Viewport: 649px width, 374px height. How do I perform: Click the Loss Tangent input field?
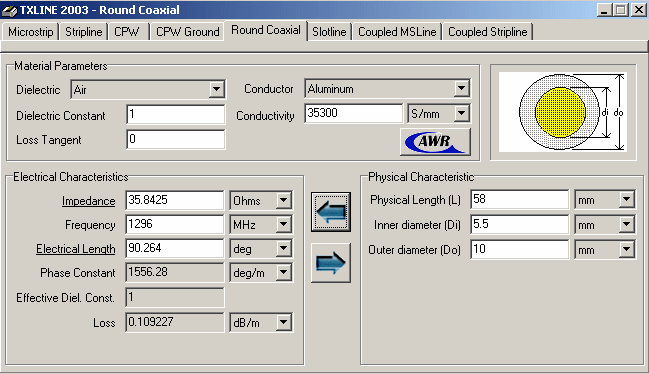175,139
